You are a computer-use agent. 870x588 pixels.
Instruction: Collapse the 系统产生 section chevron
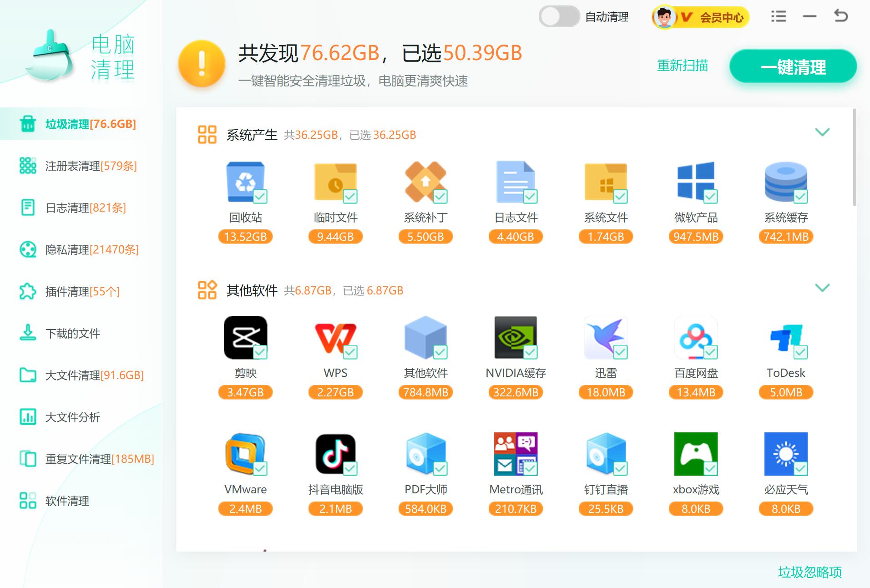822,132
